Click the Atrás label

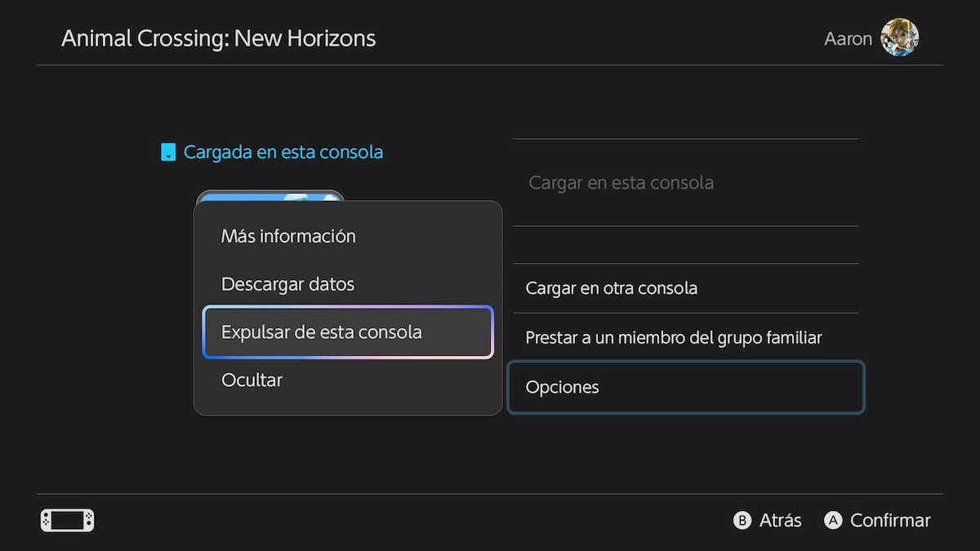[x=780, y=520]
